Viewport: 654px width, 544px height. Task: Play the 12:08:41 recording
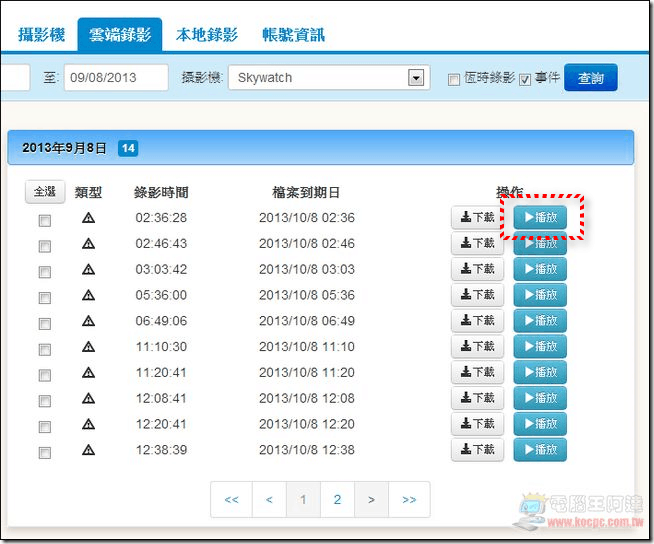coord(540,398)
